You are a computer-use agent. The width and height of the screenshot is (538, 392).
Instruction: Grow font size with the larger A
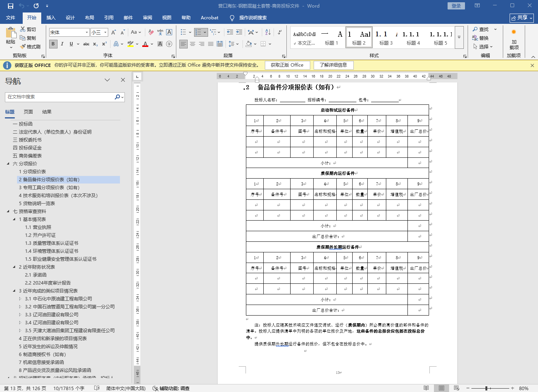click(114, 32)
